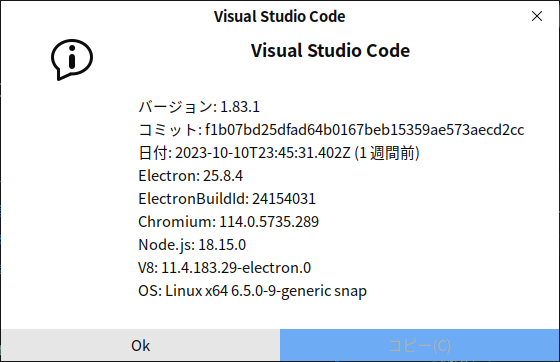This screenshot has height=362, width=560.
Task: Click the OS: Linux x64 line
Action: [x=252, y=291]
